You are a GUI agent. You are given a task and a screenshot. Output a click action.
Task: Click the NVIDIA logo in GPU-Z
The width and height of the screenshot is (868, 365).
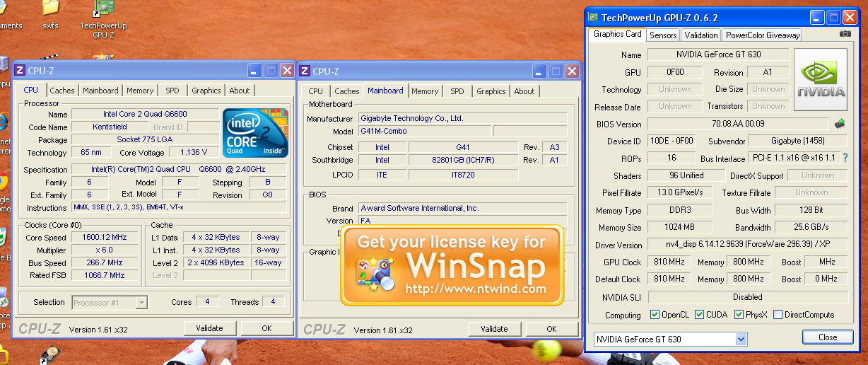821,79
